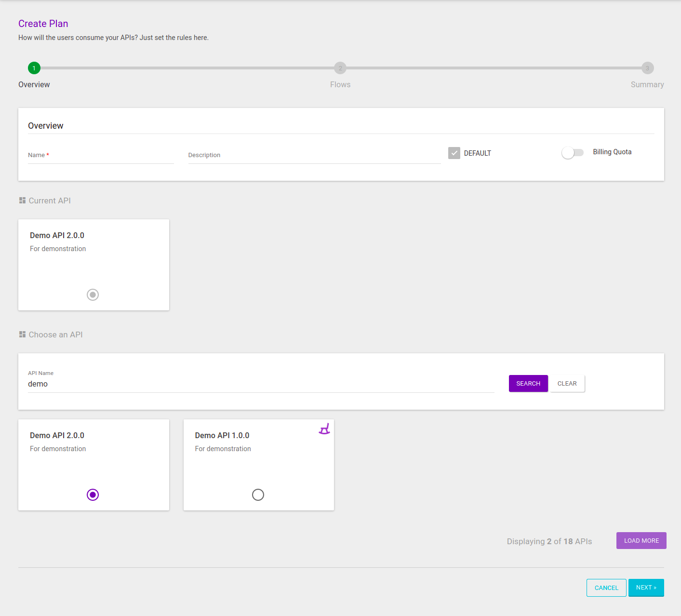Click LOAD MORE to show more APIs
The image size is (681, 616).
click(641, 541)
